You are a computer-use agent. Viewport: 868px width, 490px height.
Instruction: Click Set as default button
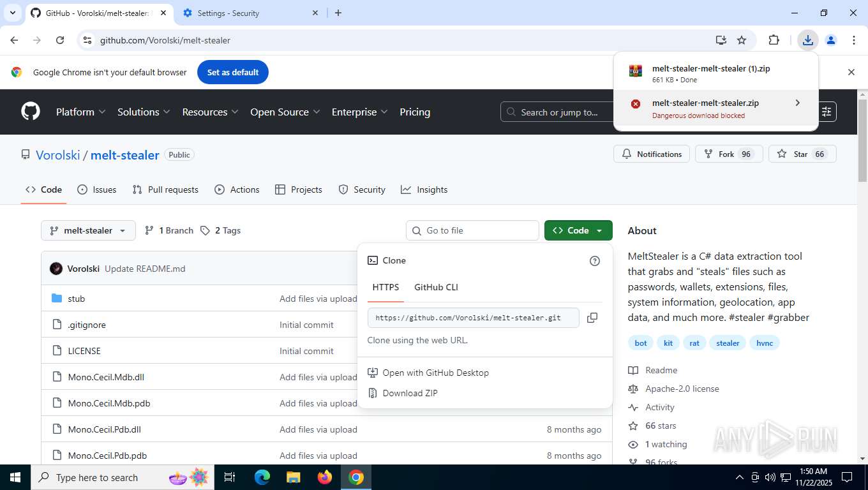tap(233, 72)
